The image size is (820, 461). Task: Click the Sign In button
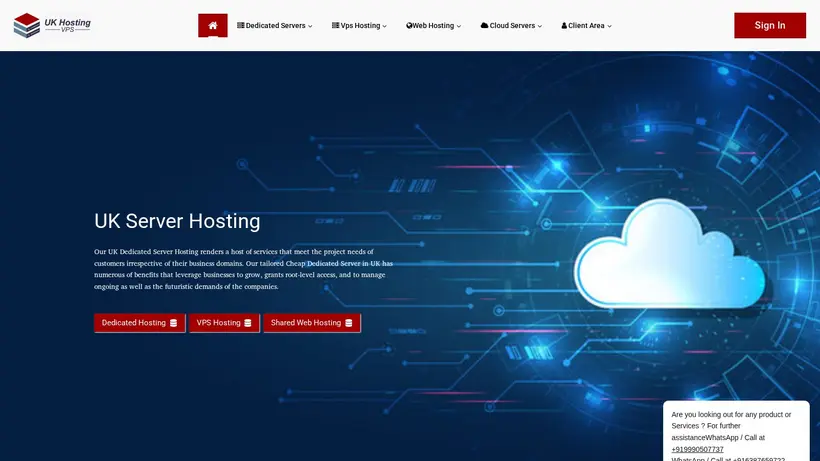coord(770,26)
